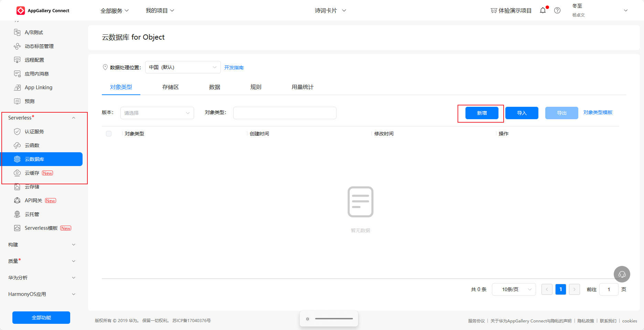Viewport: 644px width, 330px height.
Task: Click the 动态标签管理 sidebar icon
Action: point(17,46)
